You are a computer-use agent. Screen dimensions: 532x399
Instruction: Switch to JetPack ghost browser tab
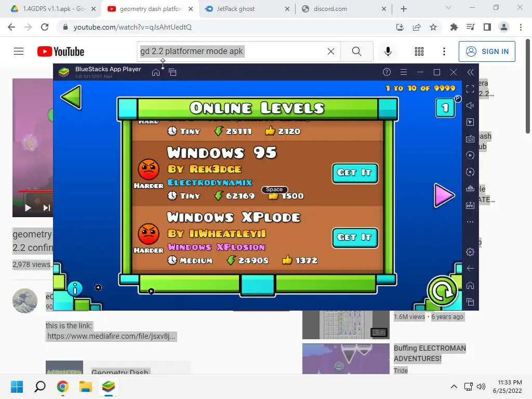(247, 9)
